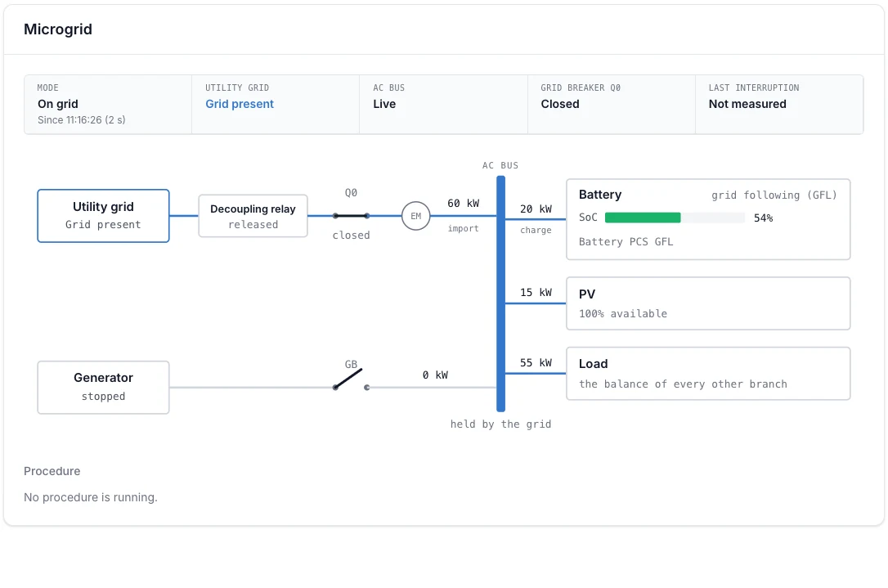The height and width of the screenshot is (588, 888).
Task: Click the 'closed' label under Q0
Action: pos(351,235)
